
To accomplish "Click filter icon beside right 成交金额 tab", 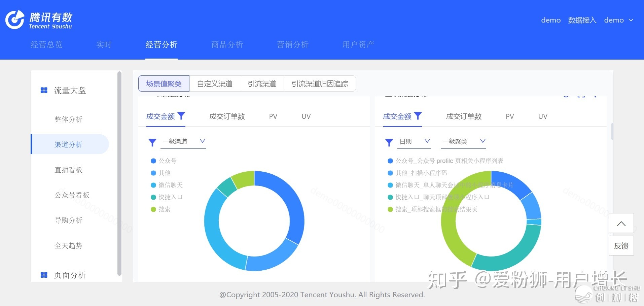I will (418, 116).
